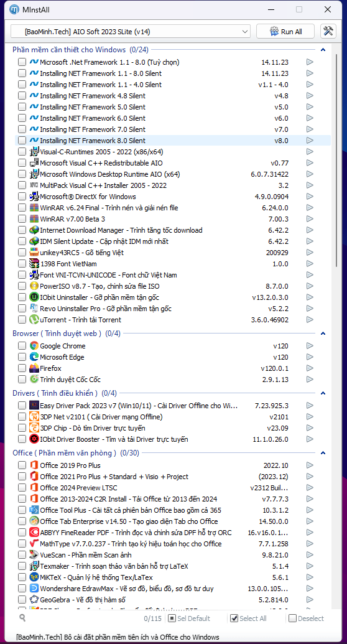Select Font VNI-TCVN-UNICODE row text
This screenshot has height=644, width=347.
click(108, 275)
